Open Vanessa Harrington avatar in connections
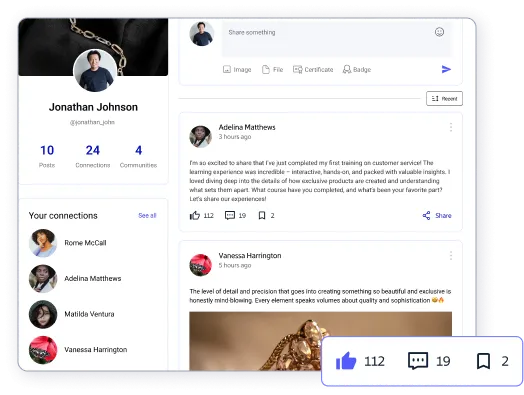The width and height of the screenshot is (524, 395). tap(43, 350)
